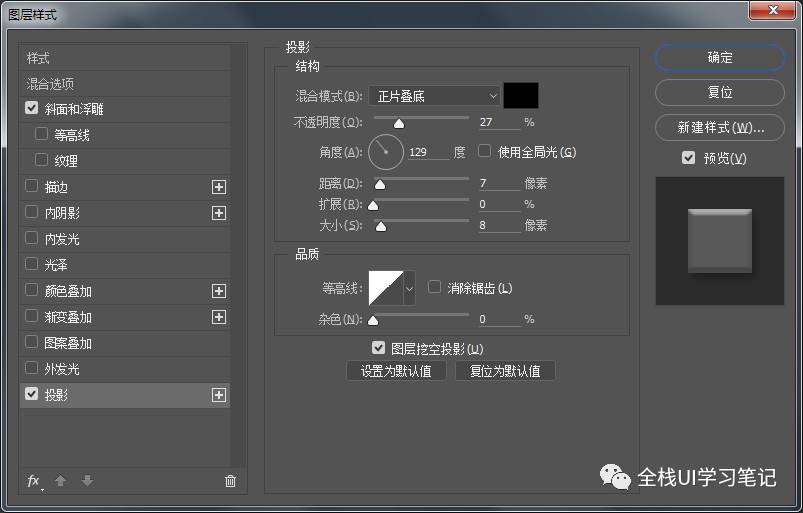Open the 等高线 contour picker arrow
This screenshot has height=513, width=803.
click(x=409, y=288)
